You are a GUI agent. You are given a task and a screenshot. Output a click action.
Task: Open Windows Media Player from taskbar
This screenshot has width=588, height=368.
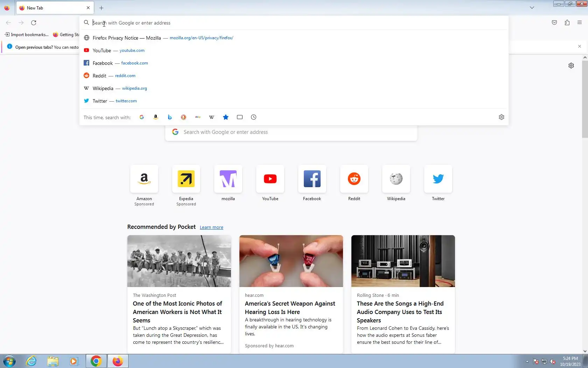point(74,361)
